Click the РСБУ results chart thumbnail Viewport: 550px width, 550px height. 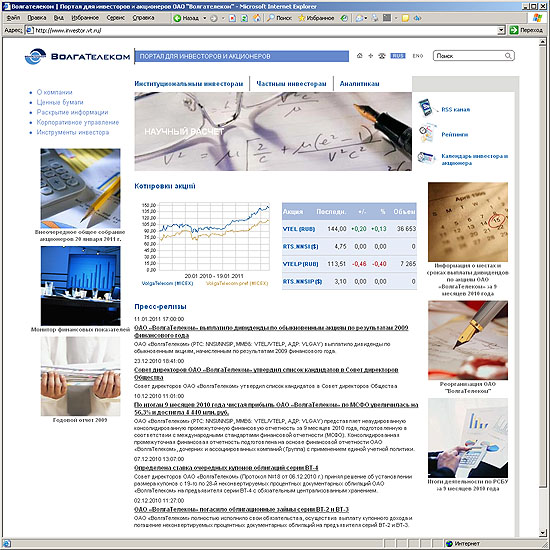468,437
